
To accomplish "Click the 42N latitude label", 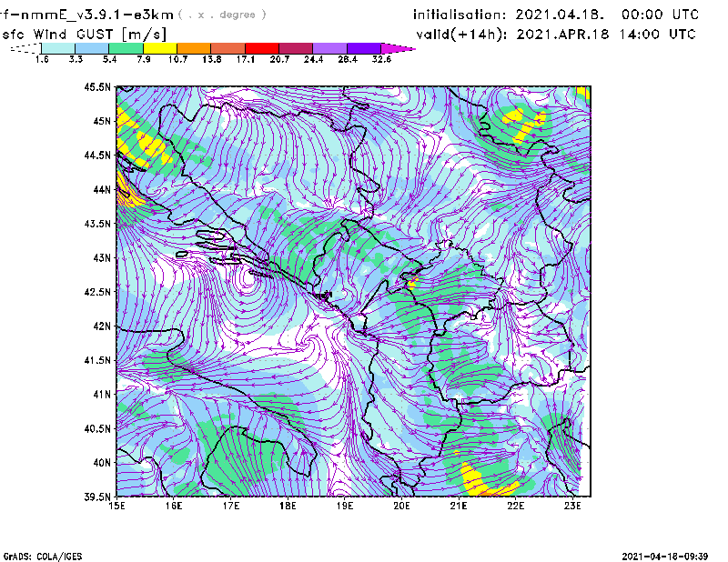I will tap(102, 326).
